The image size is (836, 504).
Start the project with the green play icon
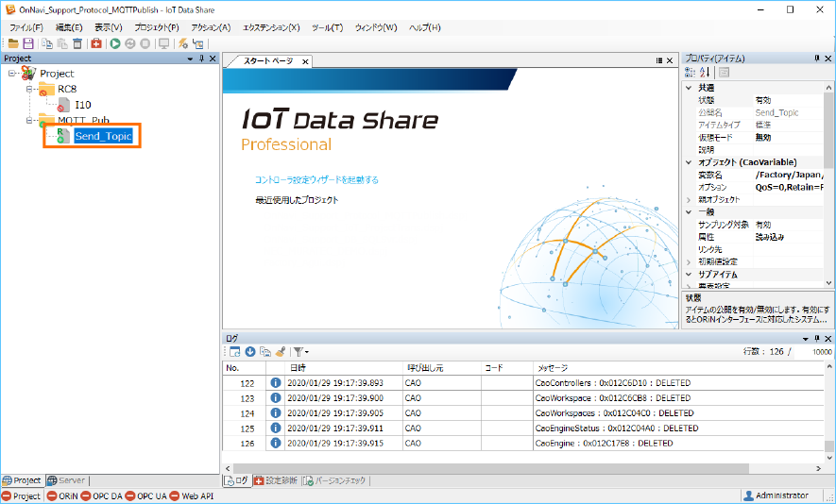coord(115,43)
